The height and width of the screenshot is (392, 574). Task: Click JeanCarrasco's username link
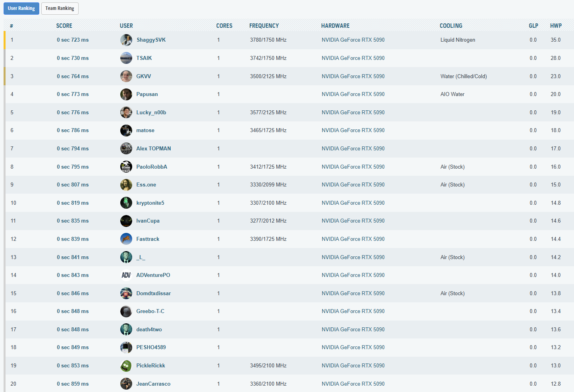(x=153, y=384)
